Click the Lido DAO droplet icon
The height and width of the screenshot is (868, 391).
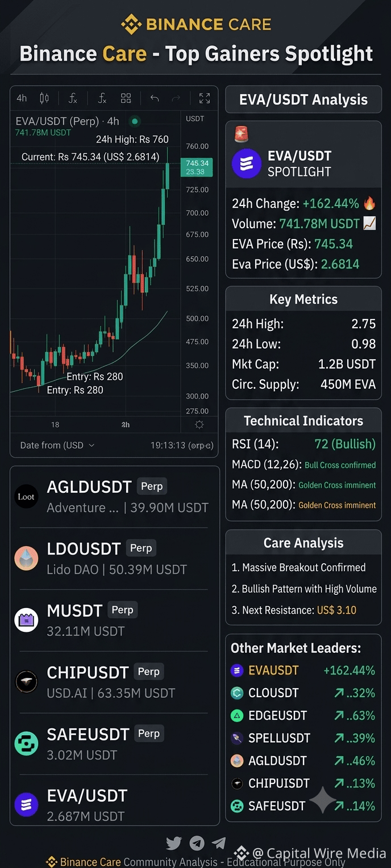click(26, 559)
